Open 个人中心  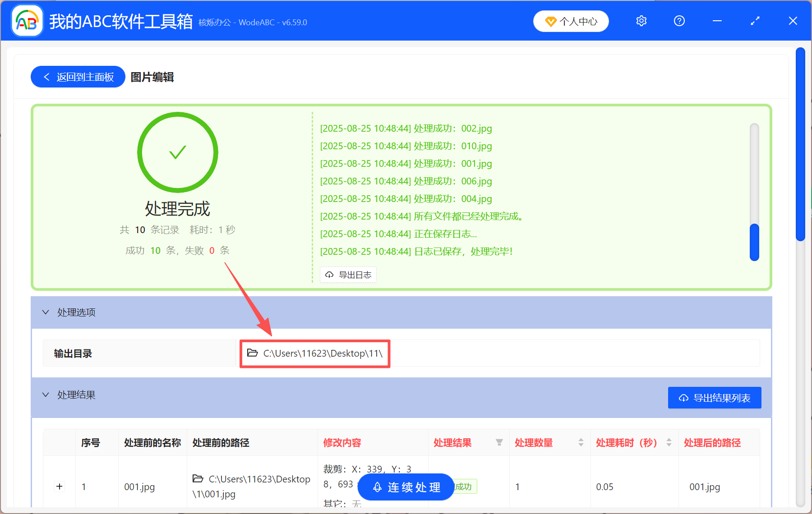pyautogui.click(x=571, y=21)
